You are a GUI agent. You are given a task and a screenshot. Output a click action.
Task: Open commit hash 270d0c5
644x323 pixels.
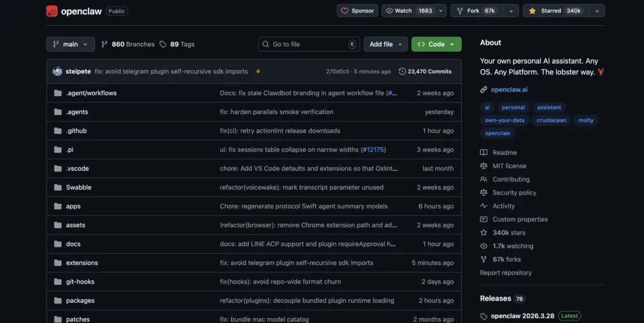(x=337, y=72)
